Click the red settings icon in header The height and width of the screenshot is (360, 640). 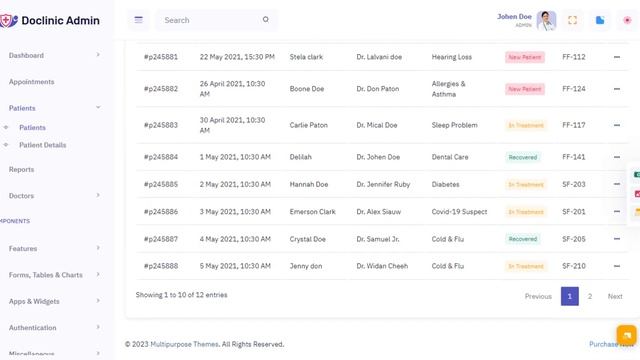[627, 20]
